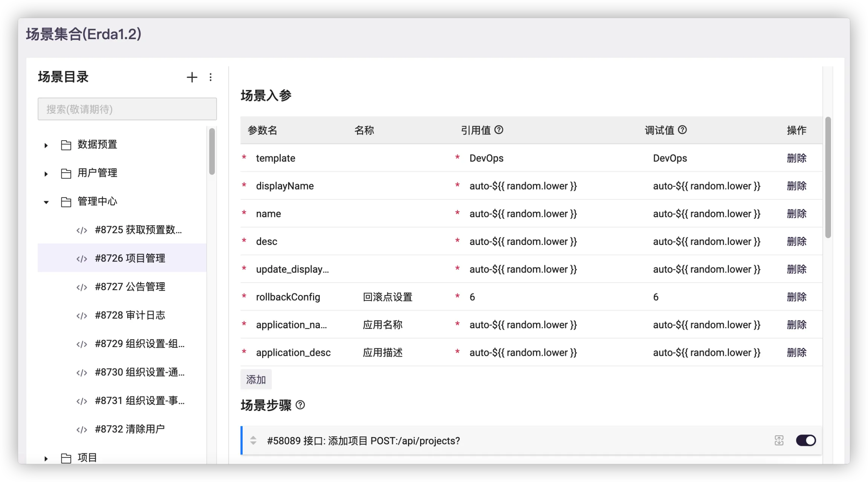Viewport: 868px width, 482px height.
Task: Click the plus icon to add a scene
Action: [x=192, y=77]
